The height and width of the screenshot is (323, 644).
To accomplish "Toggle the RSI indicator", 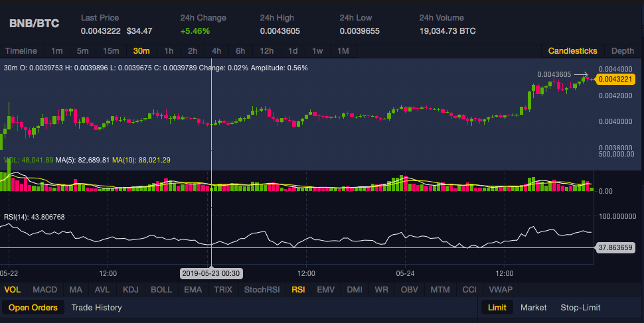I will pos(298,289).
